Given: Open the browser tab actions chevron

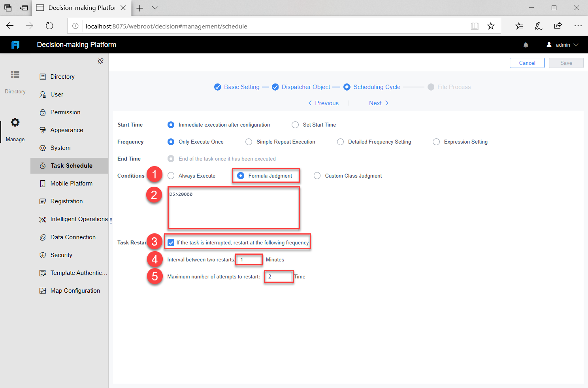Looking at the screenshot, I should click(x=155, y=8).
